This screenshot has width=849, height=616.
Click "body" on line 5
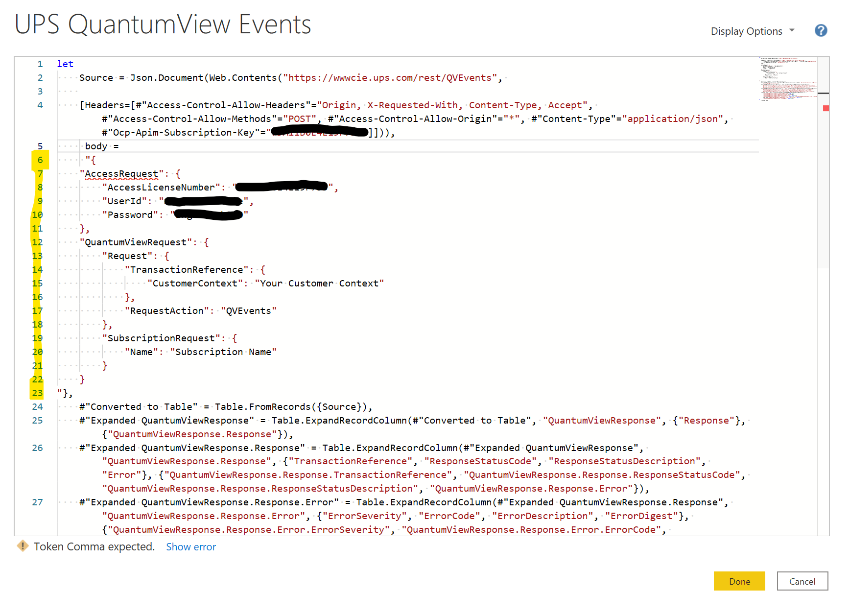96,146
